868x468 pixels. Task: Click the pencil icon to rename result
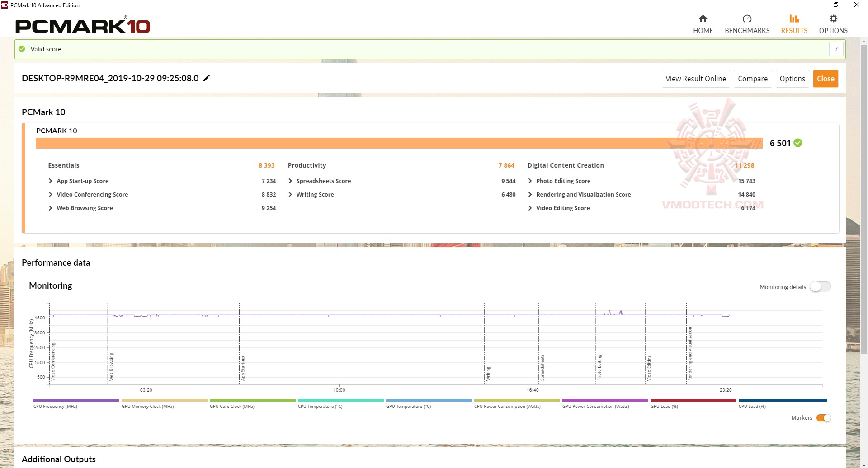tap(207, 78)
